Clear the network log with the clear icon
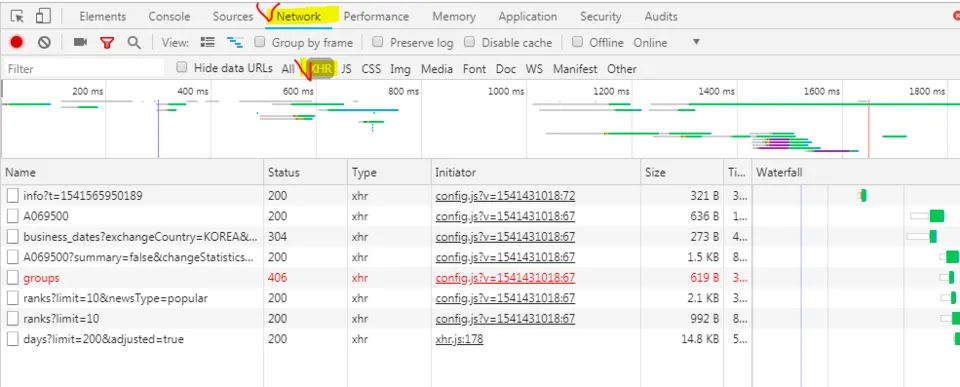960x387 pixels. pos(44,42)
